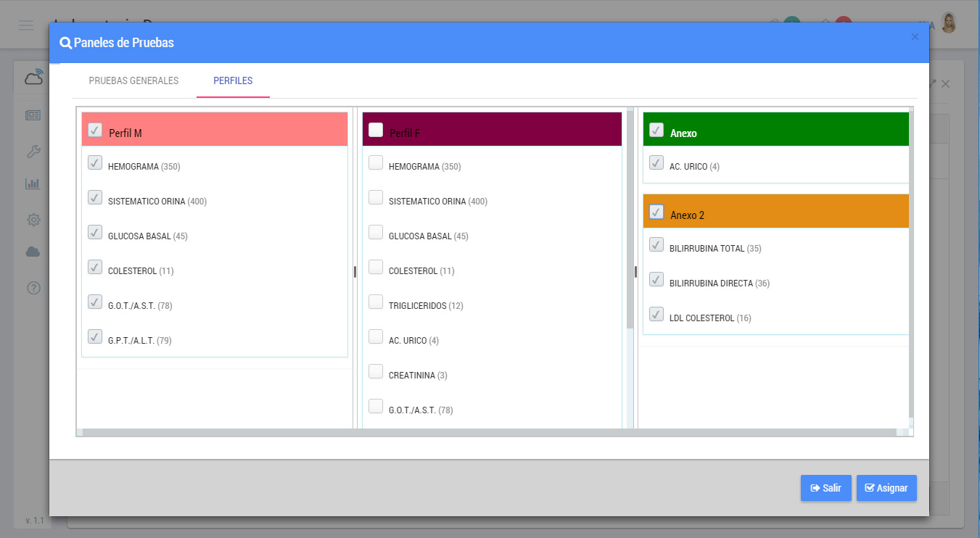980x538 pixels.
Task: Click the hamburger menu icon
Action: click(26, 25)
